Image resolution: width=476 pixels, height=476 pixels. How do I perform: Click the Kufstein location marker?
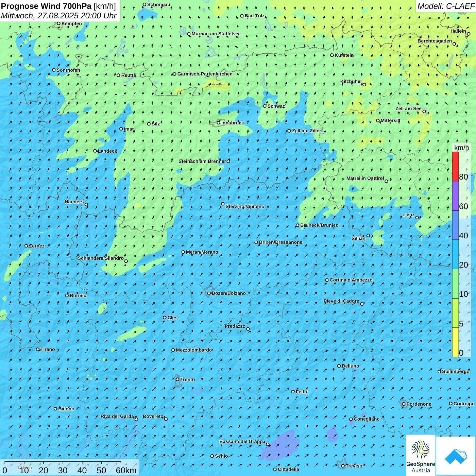click(332, 55)
